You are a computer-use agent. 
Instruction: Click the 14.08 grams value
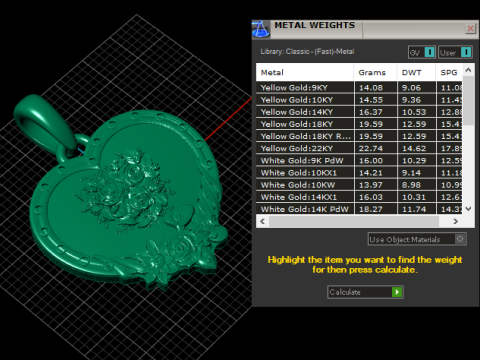pyautogui.click(x=371, y=88)
